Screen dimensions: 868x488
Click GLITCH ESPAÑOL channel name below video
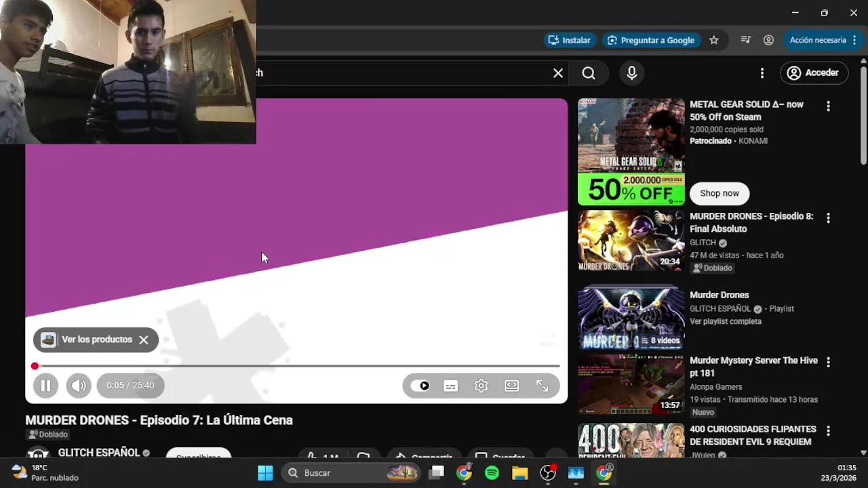99,453
